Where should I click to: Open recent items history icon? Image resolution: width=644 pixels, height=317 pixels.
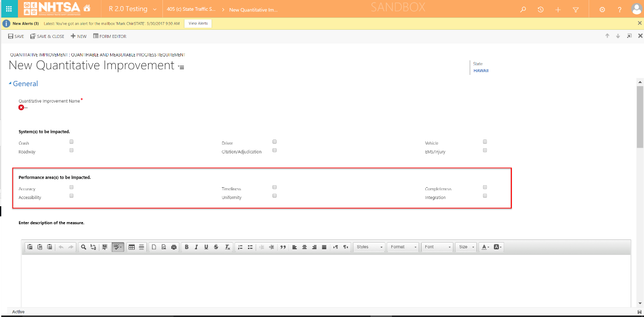(541, 9)
